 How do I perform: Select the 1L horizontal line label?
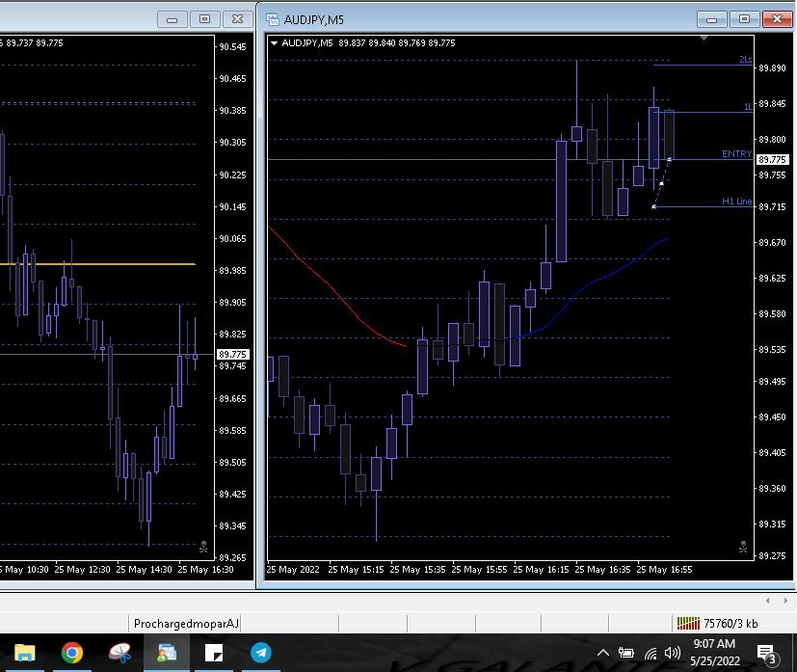pyautogui.click(x=748, y=107)
